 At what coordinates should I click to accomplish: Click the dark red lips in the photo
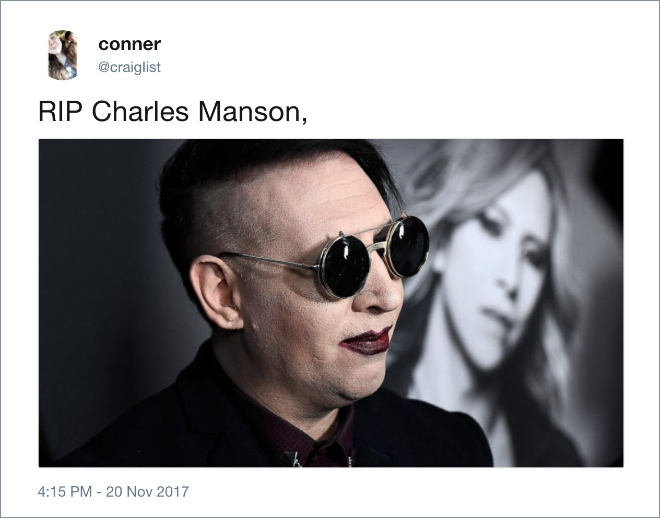click(x=366, y=341)
